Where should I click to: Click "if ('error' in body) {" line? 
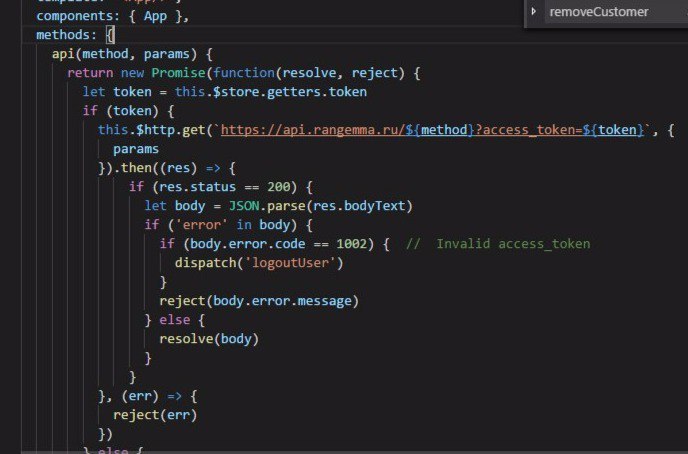pyautogui.click(x=229, y=225)
